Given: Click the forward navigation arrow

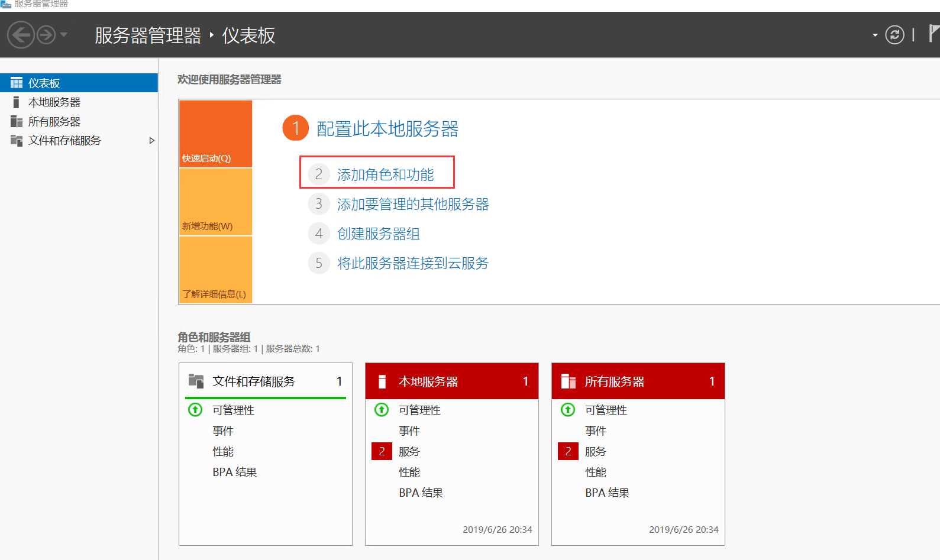Looking at the screenshot, I should click(46, 35).
